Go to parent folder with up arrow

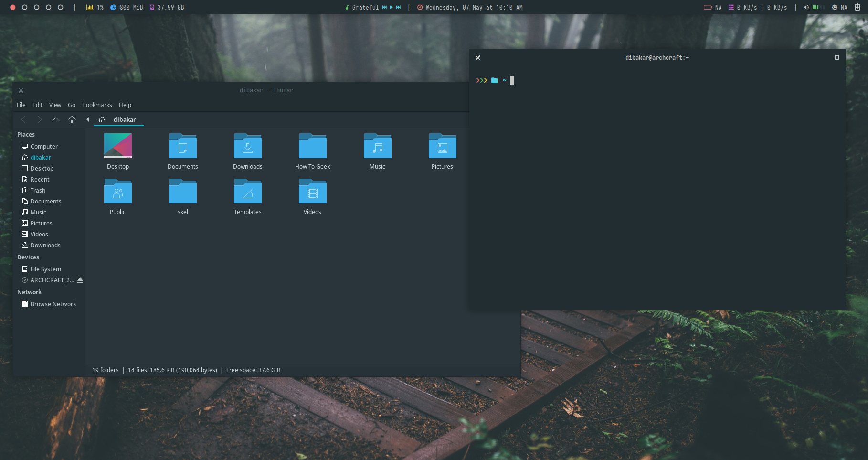coord(56,119)
